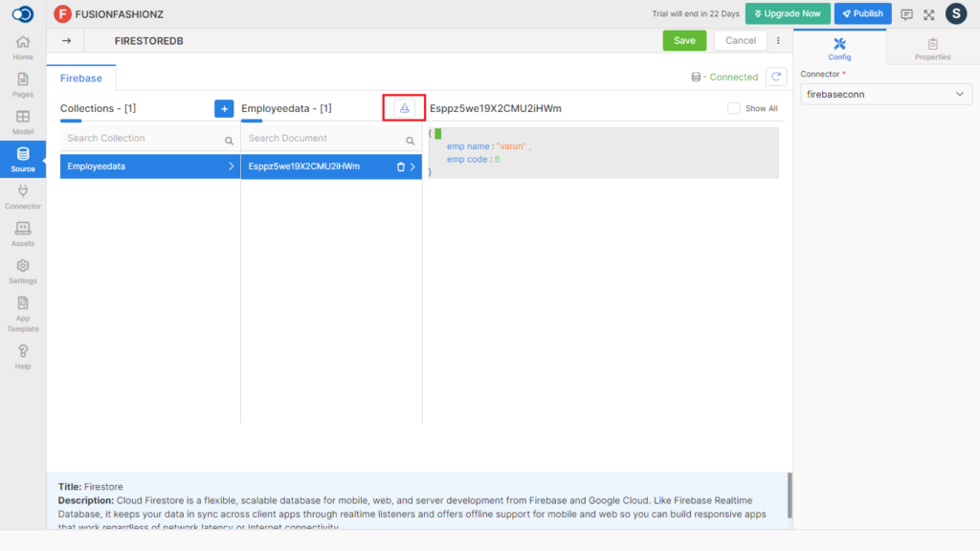Focus the Search Document field
Viewport: 980px width, 551px height.
point(331,139)
